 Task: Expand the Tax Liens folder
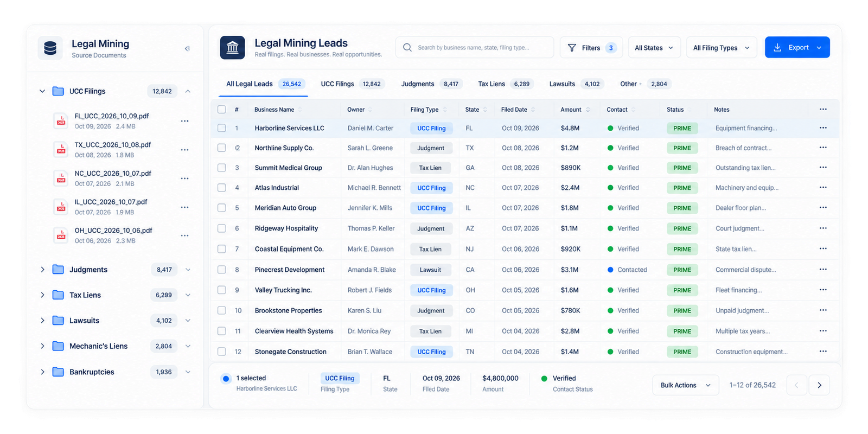(x=42, y=295)
